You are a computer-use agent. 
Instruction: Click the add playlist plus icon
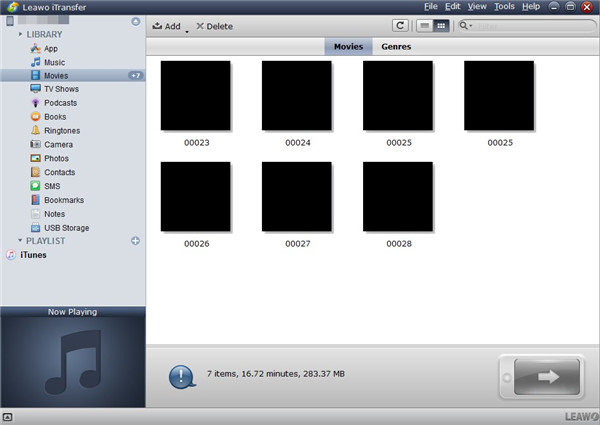(135, 241)
